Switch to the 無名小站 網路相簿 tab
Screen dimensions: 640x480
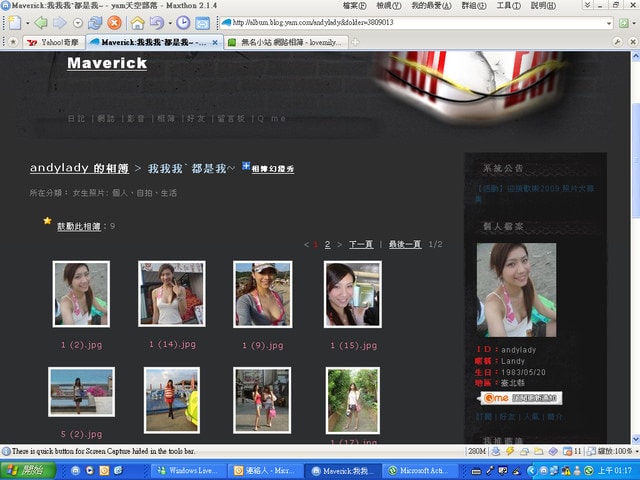(x=286, y=42)
